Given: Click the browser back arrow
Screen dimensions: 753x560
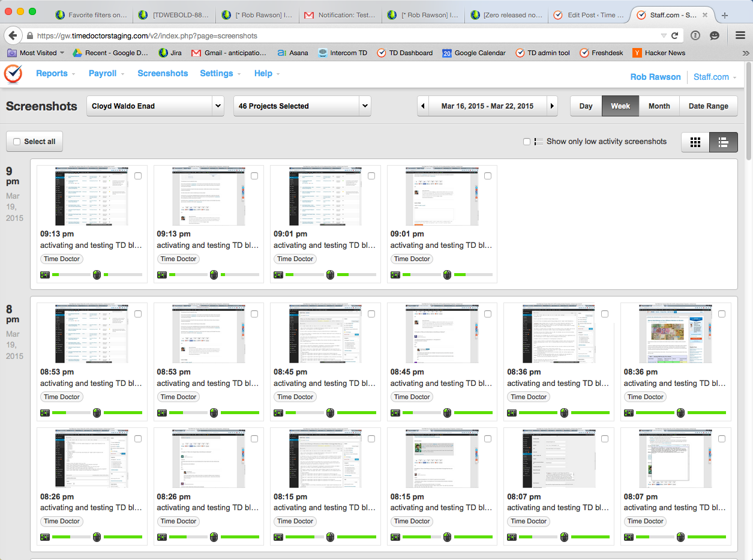Looking at the screenshot, I should tap(13, 35).
